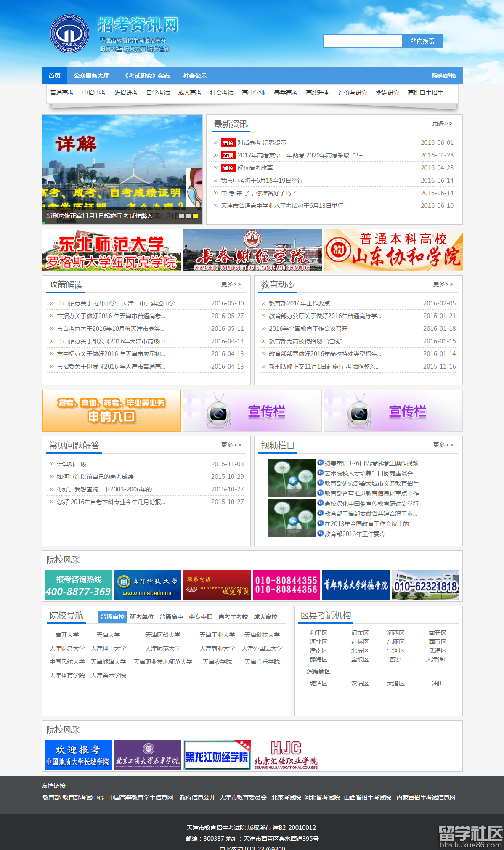This screenshot has width=504, height=850.
Task: Click the TAEA circular logo
Action: tap(69, 34)
